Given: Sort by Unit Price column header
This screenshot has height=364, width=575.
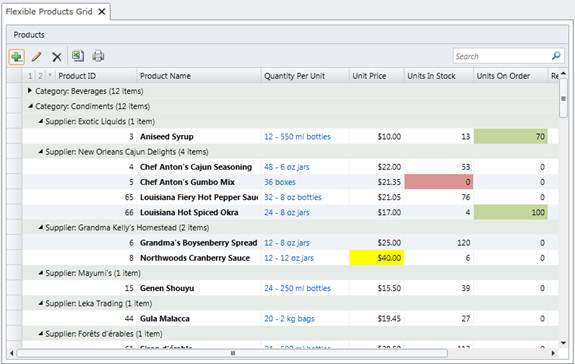Looking at the screenshot, I should (377, 76).
